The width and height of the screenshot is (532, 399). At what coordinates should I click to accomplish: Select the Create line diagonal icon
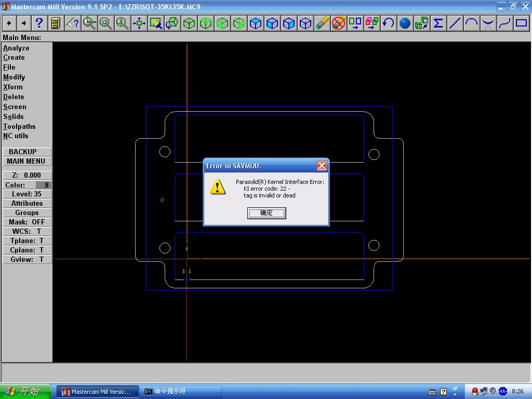point(455,23)
